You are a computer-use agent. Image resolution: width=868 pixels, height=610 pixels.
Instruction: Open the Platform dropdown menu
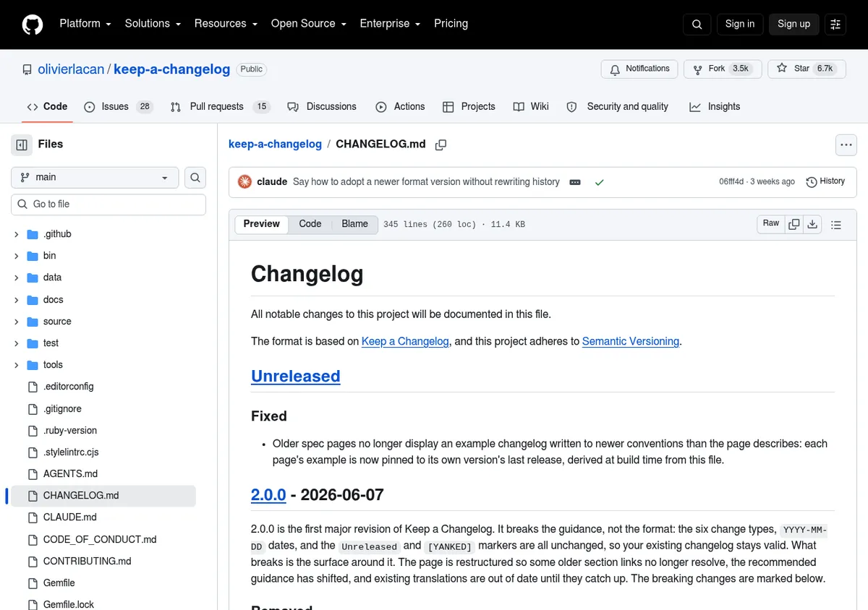pyautogui.click(x=85, y=24)
